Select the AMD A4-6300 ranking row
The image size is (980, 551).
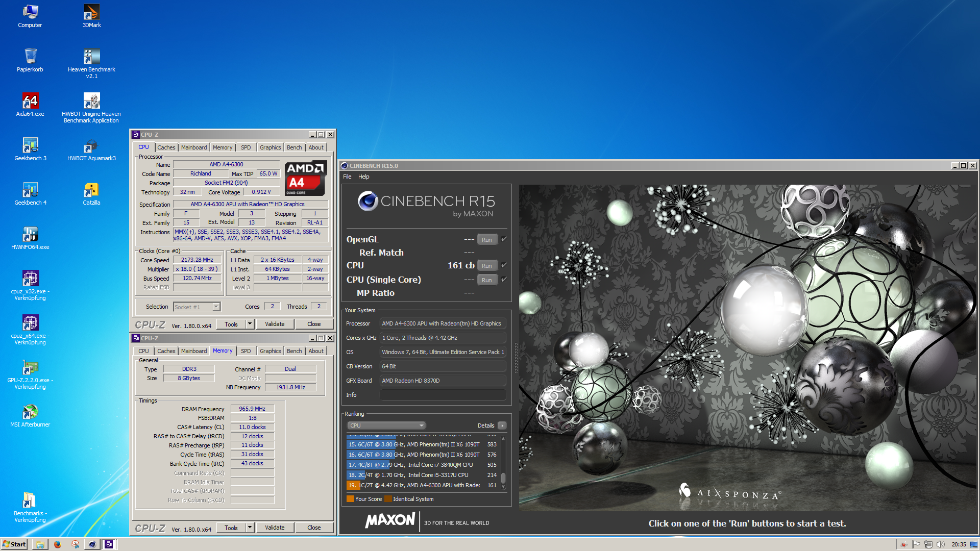tap(422, 485)
